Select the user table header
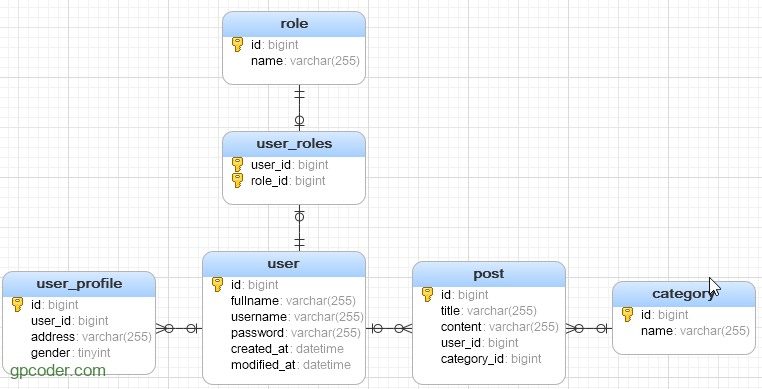This screenshot has width=762, height=389. click(x=284, y=265)
